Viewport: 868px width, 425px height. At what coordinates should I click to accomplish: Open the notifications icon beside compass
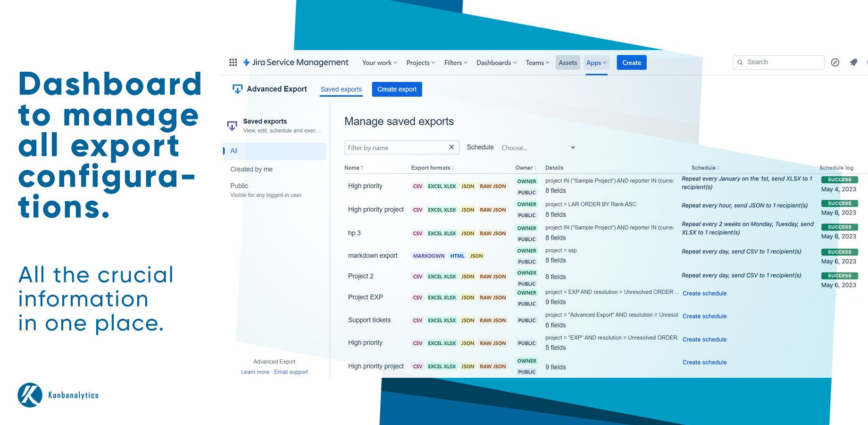click(853, 62)
